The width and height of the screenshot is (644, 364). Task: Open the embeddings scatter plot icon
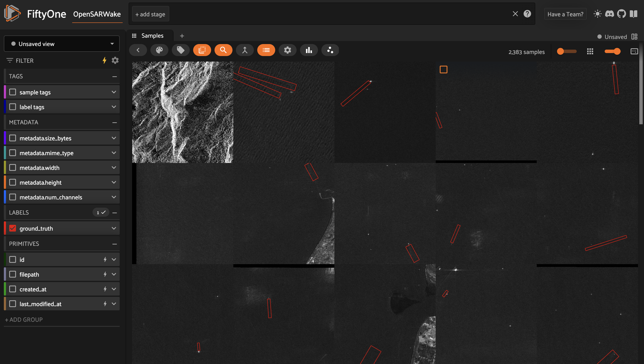330,50
